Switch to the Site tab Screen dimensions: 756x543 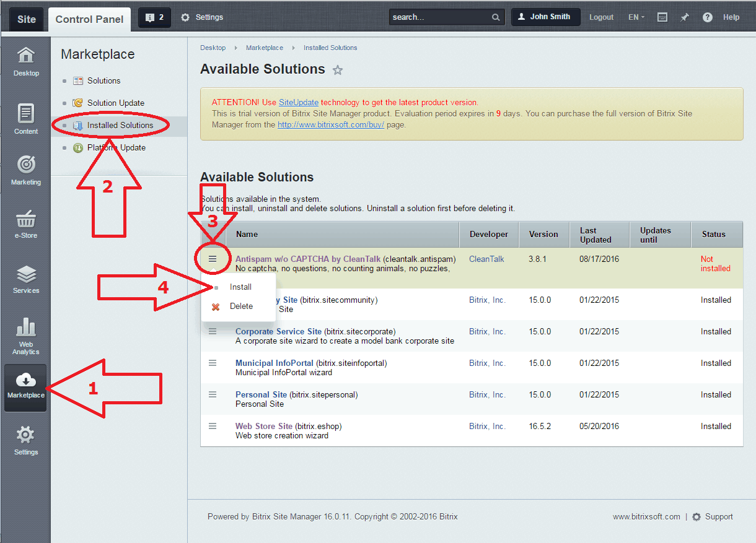tap(27, 19)
